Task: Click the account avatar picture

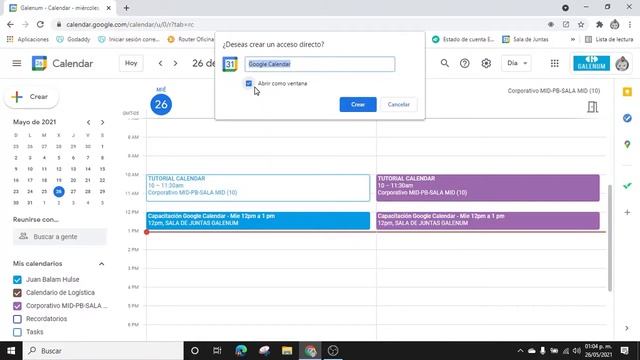Action: click(622, 64)
